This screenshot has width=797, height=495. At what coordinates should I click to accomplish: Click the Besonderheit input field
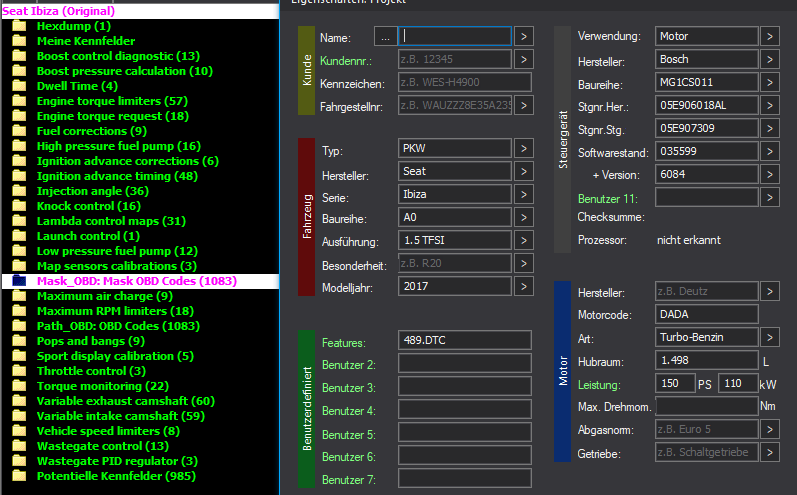[x=455, y=263]
